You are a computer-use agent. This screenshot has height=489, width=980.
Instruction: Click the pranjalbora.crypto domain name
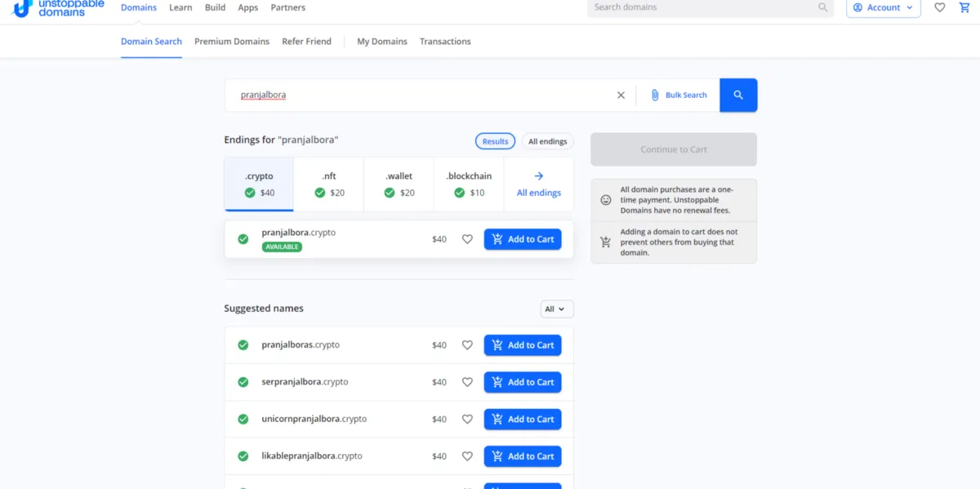click(x=299, y=233)
